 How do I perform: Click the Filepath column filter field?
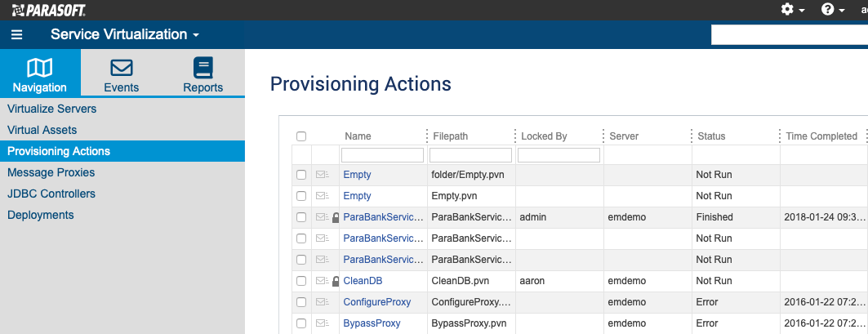pyautogui.click(x=470, y=155)
